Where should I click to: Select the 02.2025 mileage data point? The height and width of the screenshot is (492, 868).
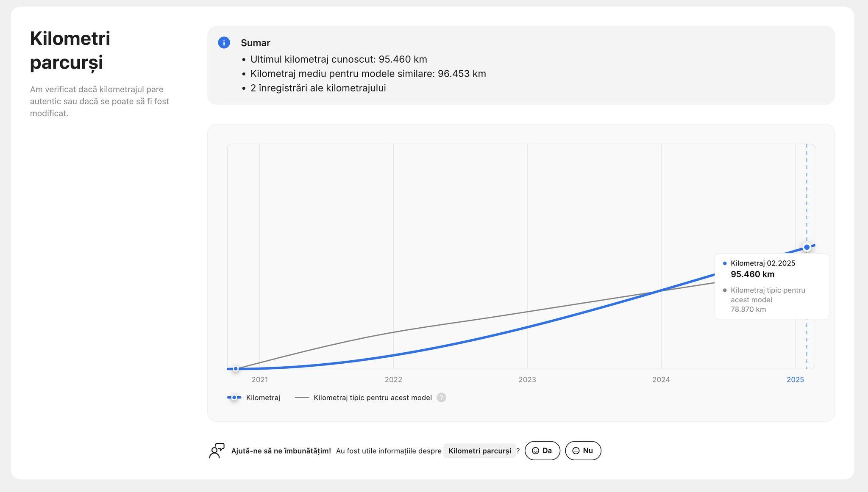pyautogui.click(x=807, y=247)
